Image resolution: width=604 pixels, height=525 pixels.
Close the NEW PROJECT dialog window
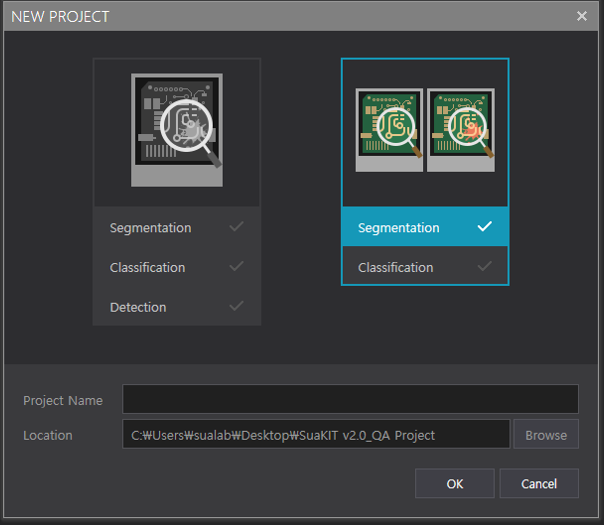pyautogui.click(x=582, y=16)
